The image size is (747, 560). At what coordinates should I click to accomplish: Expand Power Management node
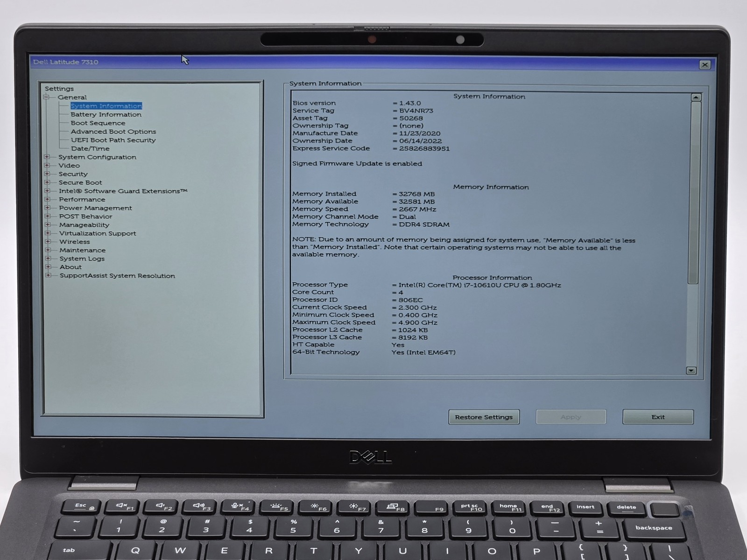(48, 208)
